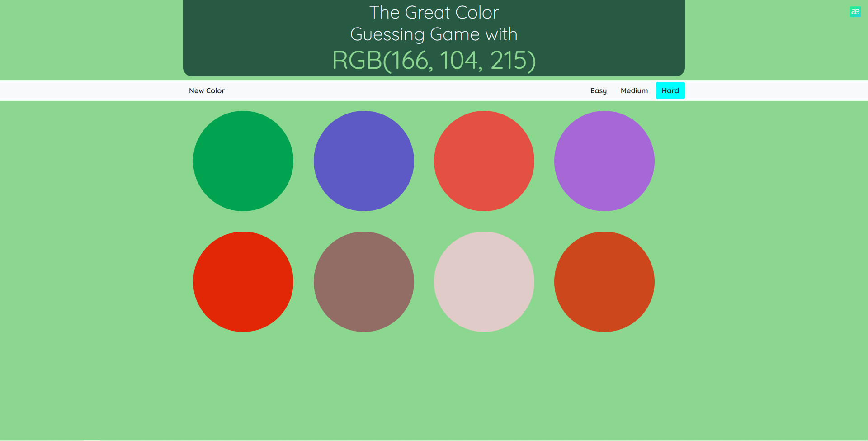Switch difficulty to Easy
This screenshot has width=868, height=441.
click(x=598, y=90)
